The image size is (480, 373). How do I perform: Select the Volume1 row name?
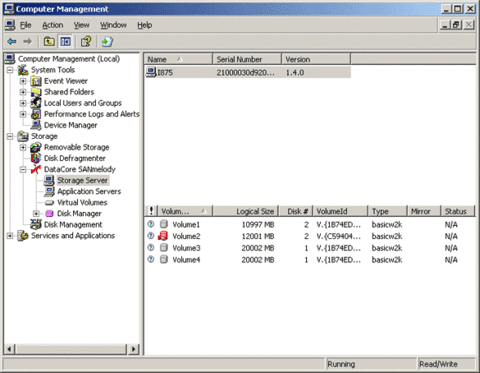pyautogui.click(x=186, y=224)
